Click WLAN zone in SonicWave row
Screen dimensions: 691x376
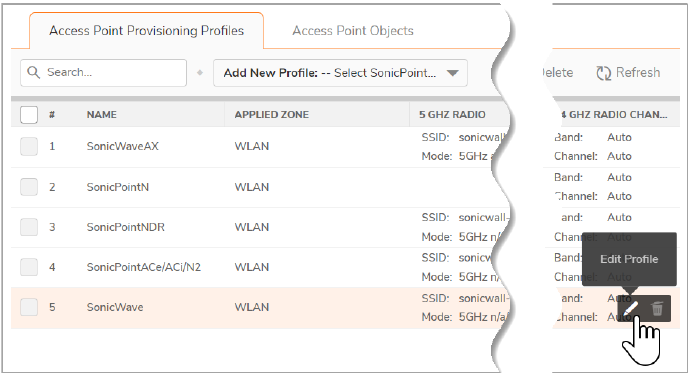coord(252,307)
